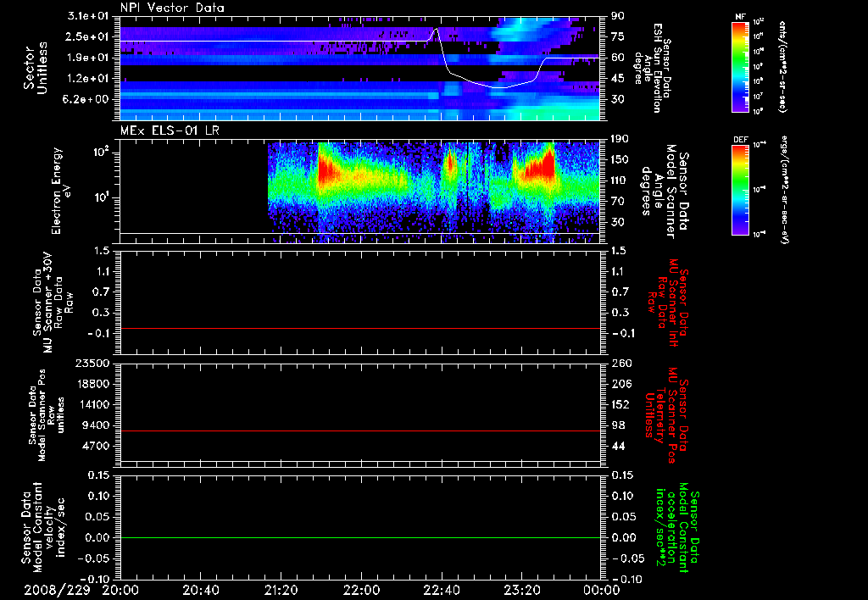Select green 'Model Constant acceleration' axis title
The height and width of the screenshot is (600, 868).
(677, 527)
